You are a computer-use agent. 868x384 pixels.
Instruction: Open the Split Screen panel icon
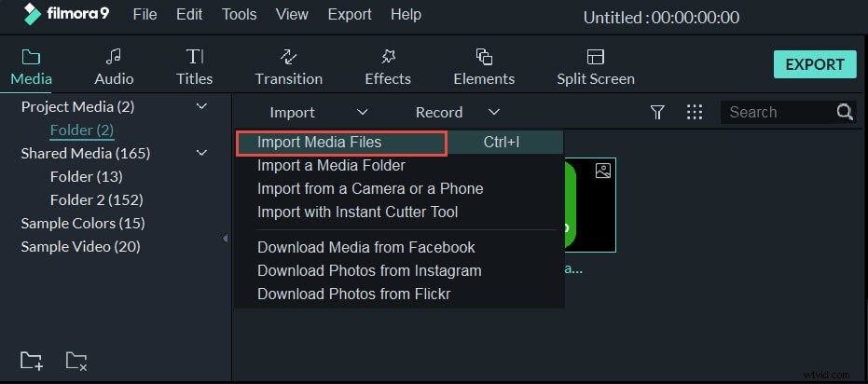(596, 57)
